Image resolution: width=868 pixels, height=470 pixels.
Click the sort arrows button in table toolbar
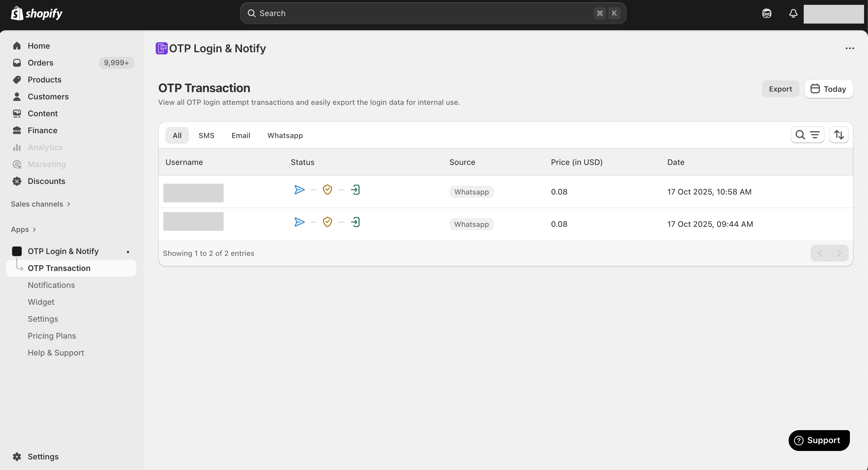[839, 135]
